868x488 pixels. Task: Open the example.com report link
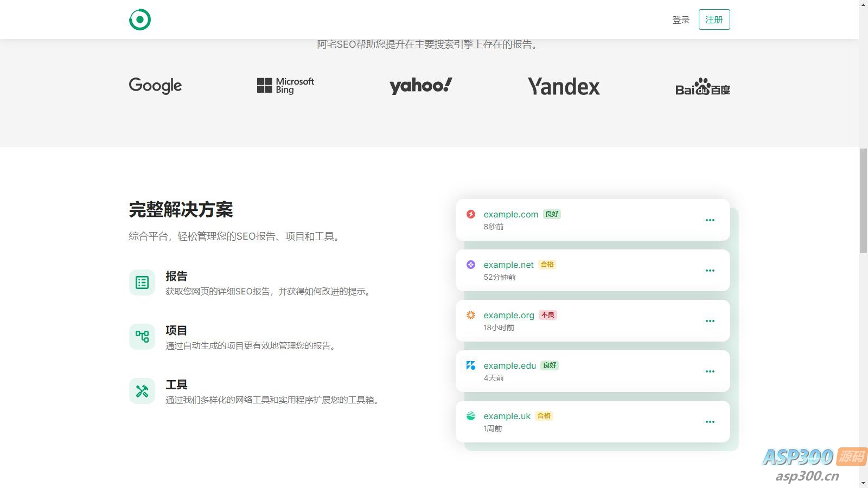(510, 214)
